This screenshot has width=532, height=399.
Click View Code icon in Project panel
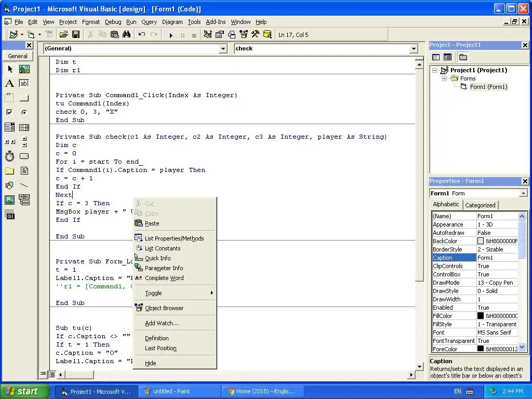click(436, 57)
